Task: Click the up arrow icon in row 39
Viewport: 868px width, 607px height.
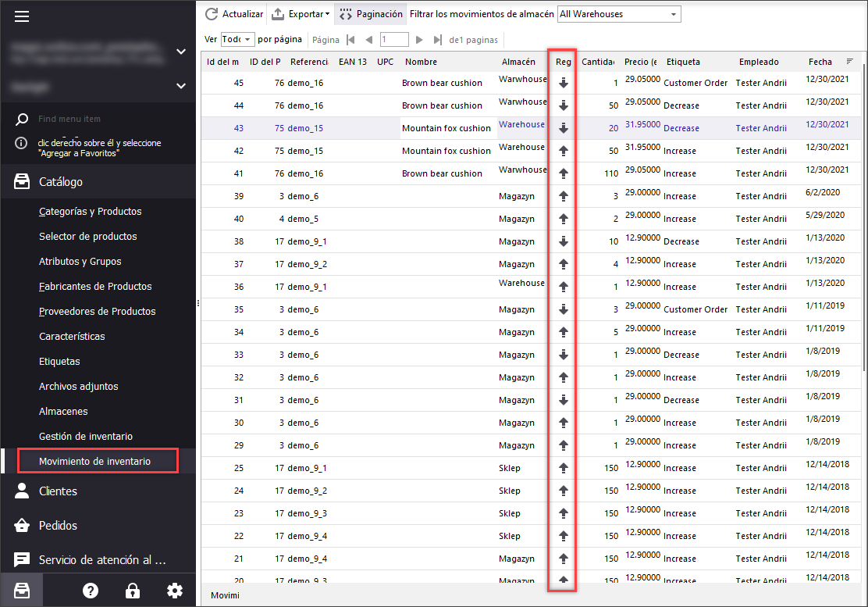Action: (x=563, y=196)
